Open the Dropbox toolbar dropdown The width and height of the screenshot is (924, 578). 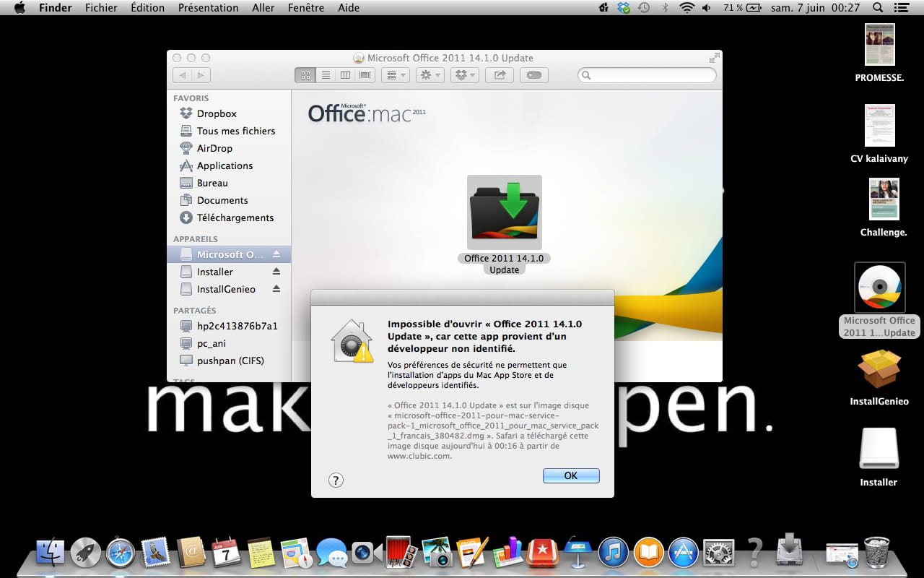coord(465,74)
